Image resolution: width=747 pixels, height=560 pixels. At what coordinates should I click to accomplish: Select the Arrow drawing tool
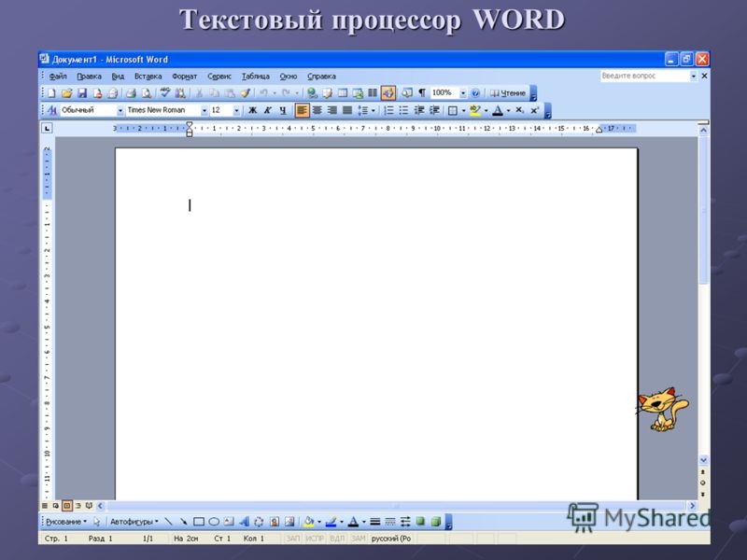point(183,522)
